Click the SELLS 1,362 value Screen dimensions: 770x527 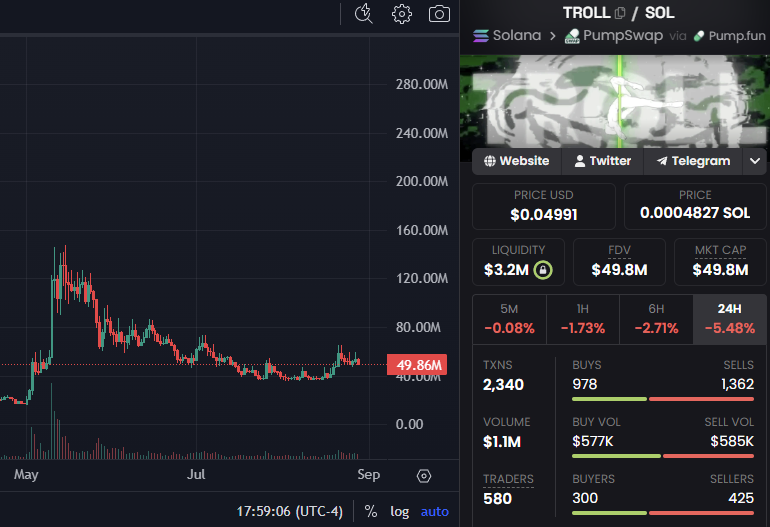tap(737, 384)
